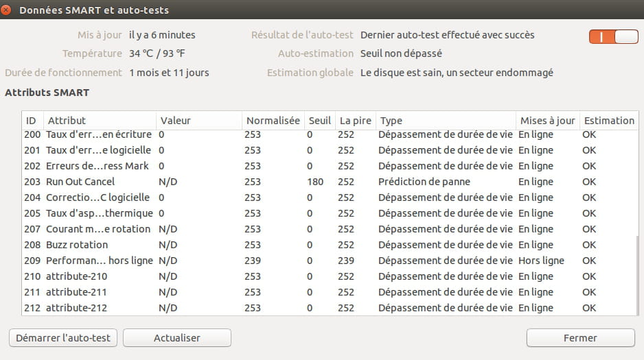644x360 pixels.
Task: Select attribute-210 row in the table
Action: pos(329,276)
